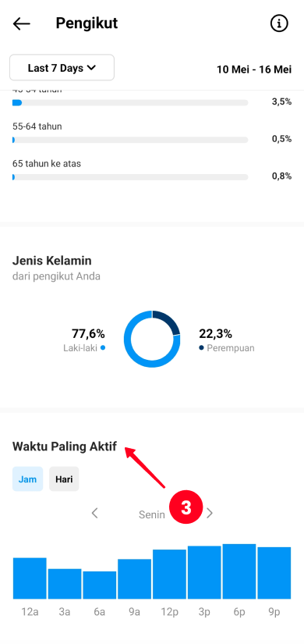Tap the 6a activity bar
304x644 pixels.
tap(99, 585)
